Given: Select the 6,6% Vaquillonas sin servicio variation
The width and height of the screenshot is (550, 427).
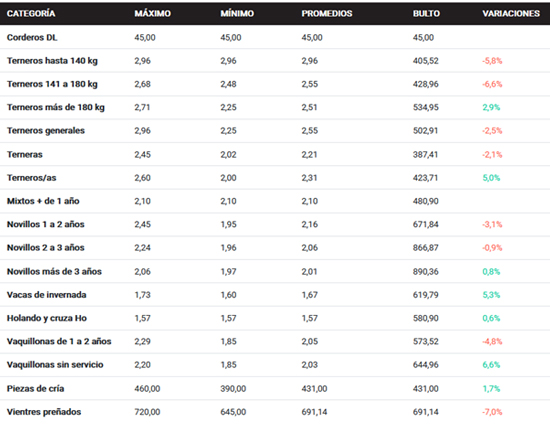Looking at the screenshot, I should point(491,365).
